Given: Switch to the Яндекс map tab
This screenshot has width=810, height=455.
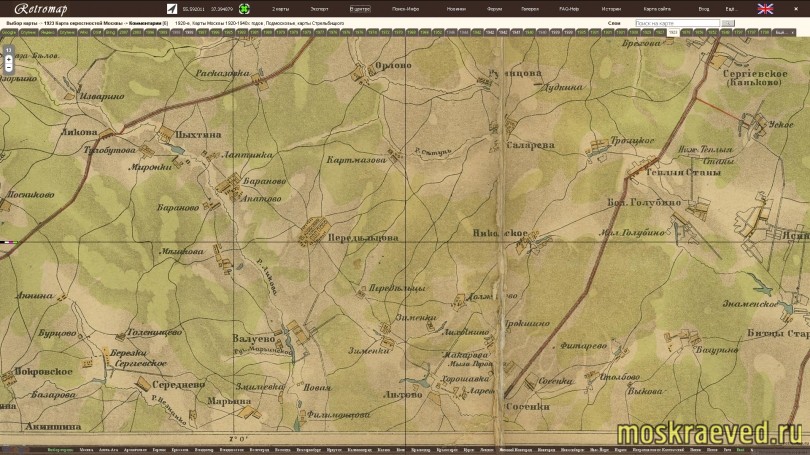Looking at the screenshot, I should tap(48, 32).
